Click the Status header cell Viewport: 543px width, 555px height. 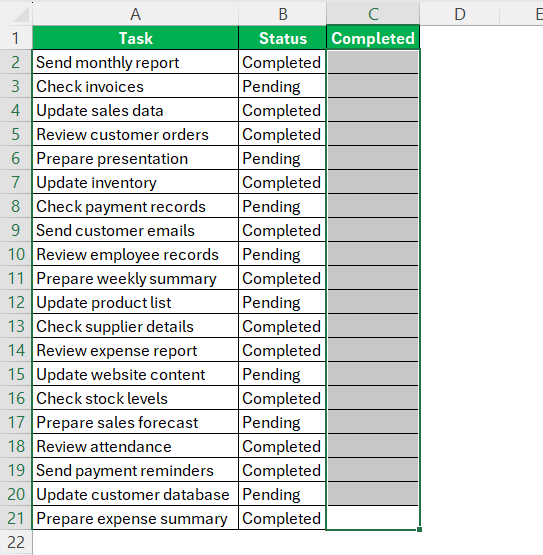tap(282, 38)
